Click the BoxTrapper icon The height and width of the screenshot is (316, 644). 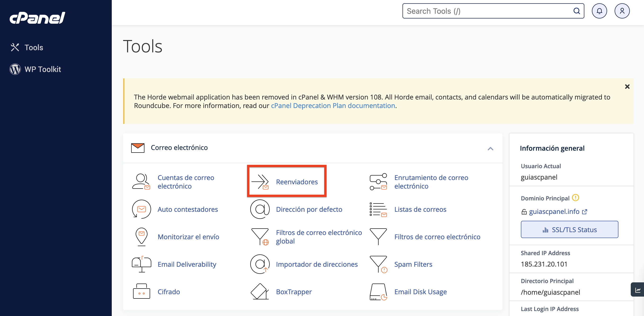tap(260, 291)
